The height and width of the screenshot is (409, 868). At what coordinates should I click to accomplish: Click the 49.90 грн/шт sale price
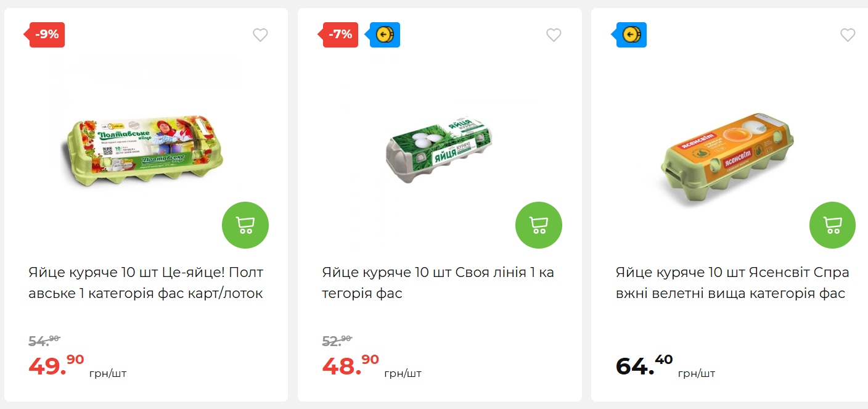coord(57,365)
